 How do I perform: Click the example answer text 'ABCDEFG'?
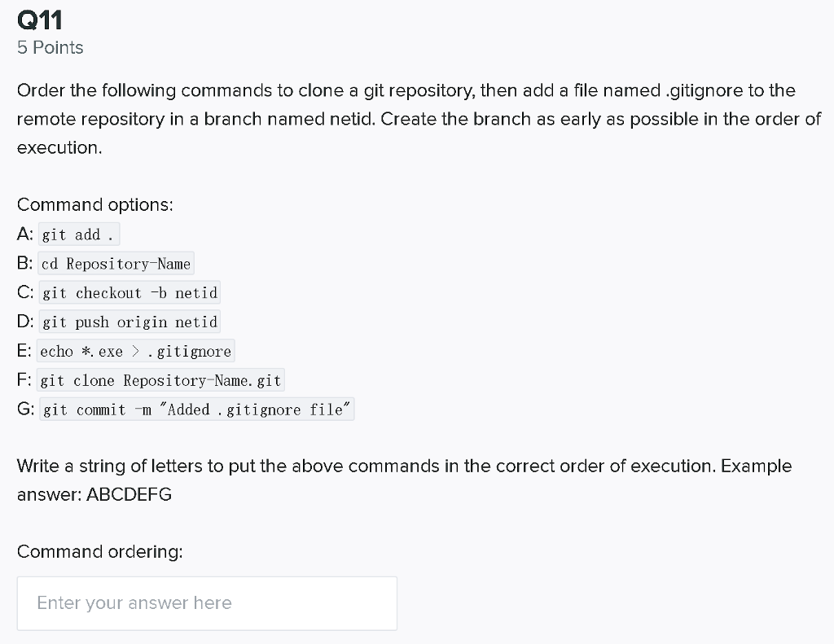coord(129,494)
